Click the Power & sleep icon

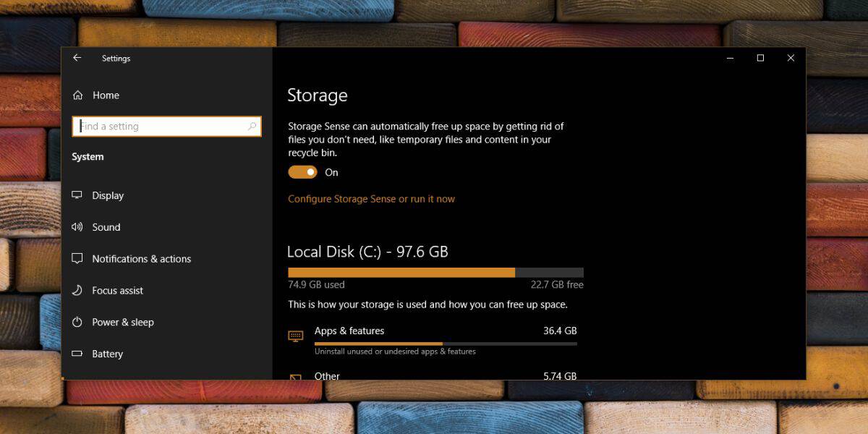(77, 322)
